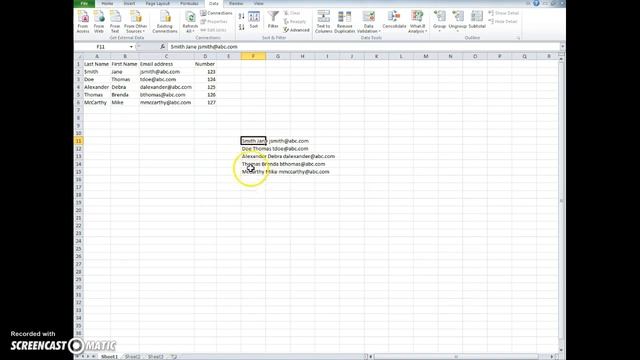Viewport: 640px width, 360px height.
Task: Switch to the Review tab
Action: [x=236, y=3]
